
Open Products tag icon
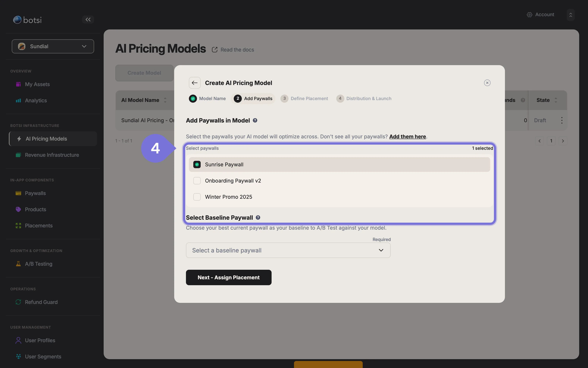[18, 209]
